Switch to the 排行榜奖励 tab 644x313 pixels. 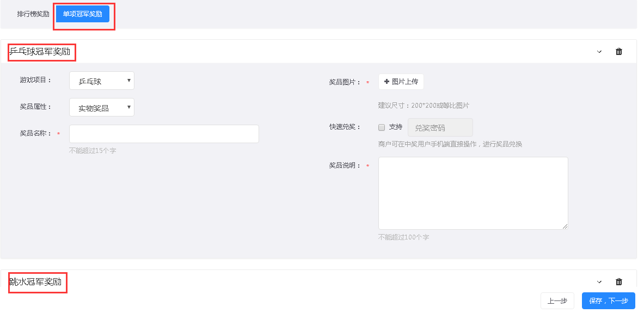33,14
